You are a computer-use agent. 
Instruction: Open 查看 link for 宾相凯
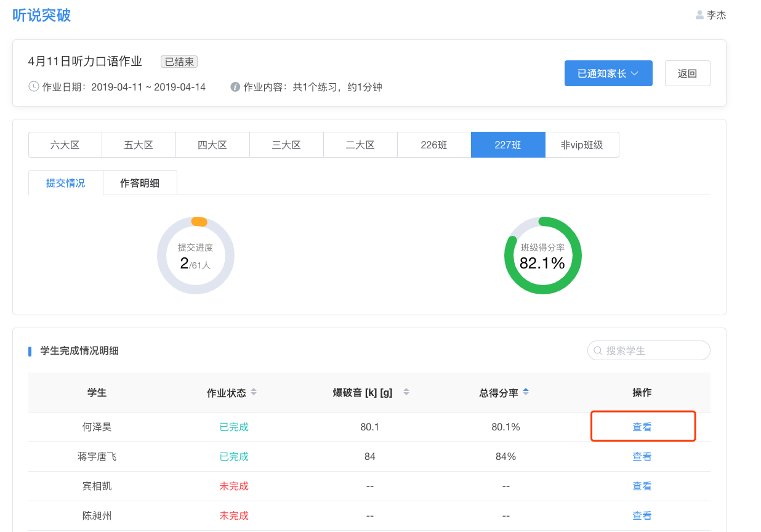coord(642,486)
